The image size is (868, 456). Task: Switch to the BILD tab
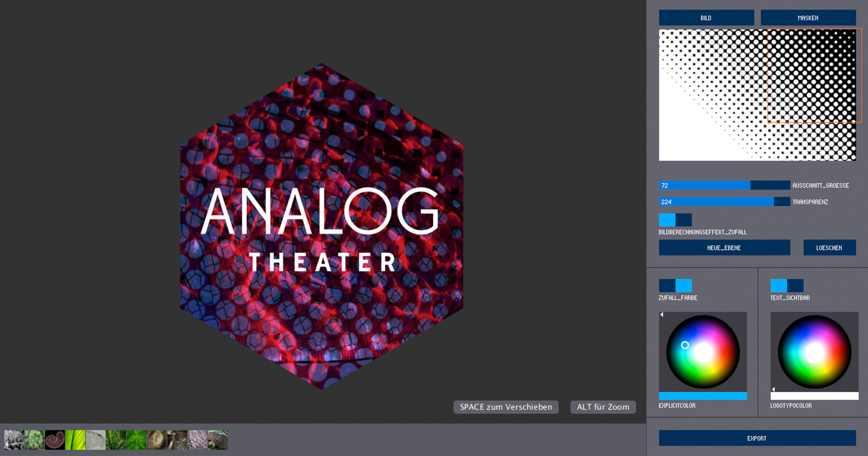pos(706,18)
